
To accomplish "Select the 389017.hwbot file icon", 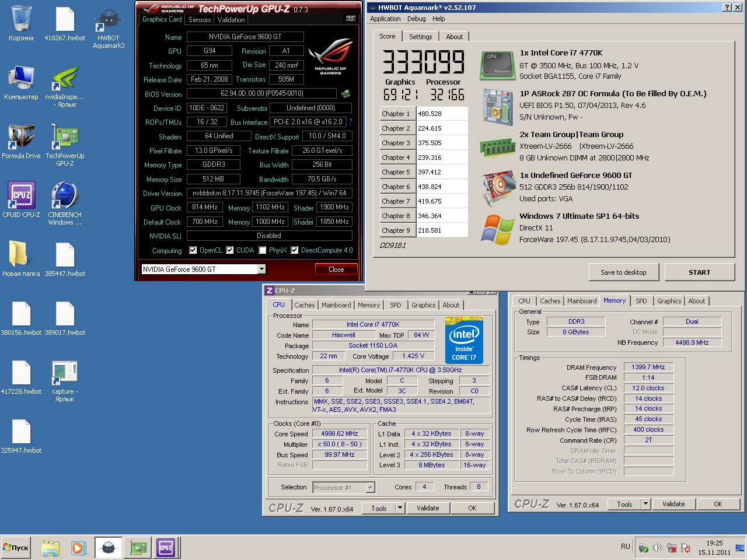I will click(65, 318).
